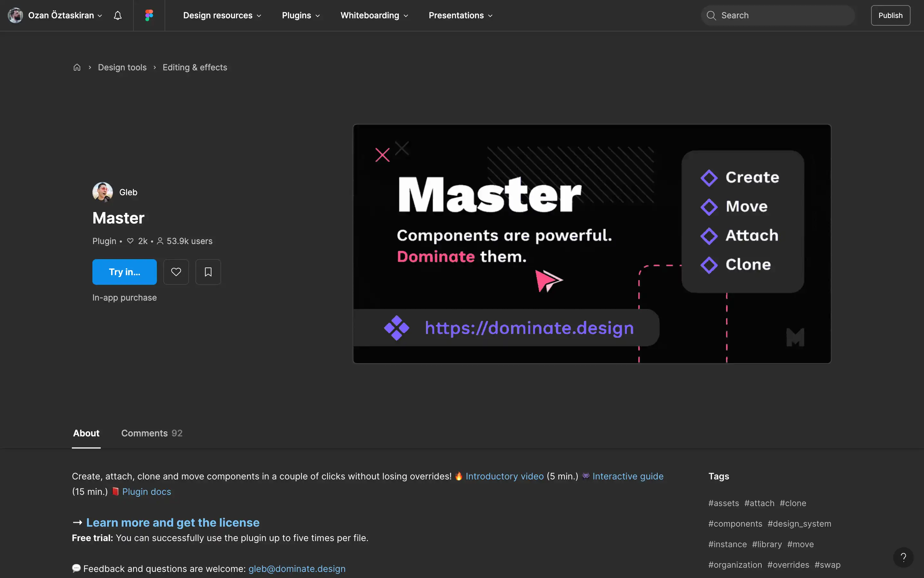Like the plugin with heart button

(176, 272)
